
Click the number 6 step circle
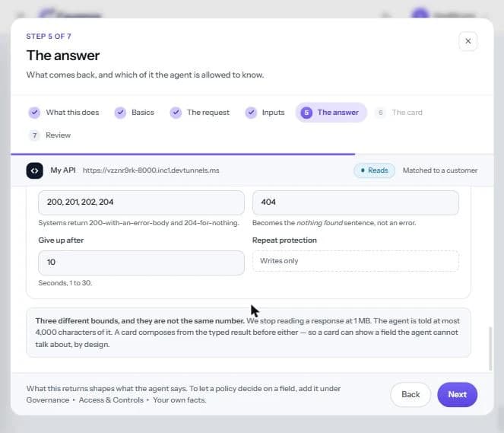point(381,113)
